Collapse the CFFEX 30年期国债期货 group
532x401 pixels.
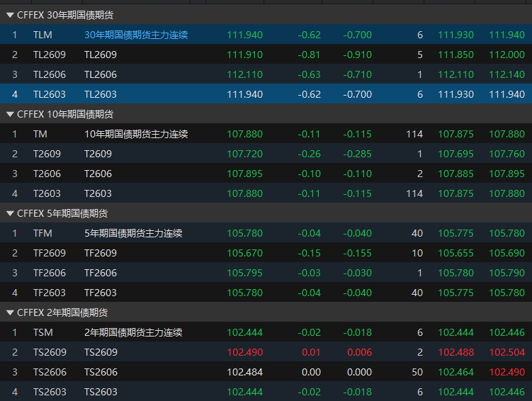(x=10, y=15)
